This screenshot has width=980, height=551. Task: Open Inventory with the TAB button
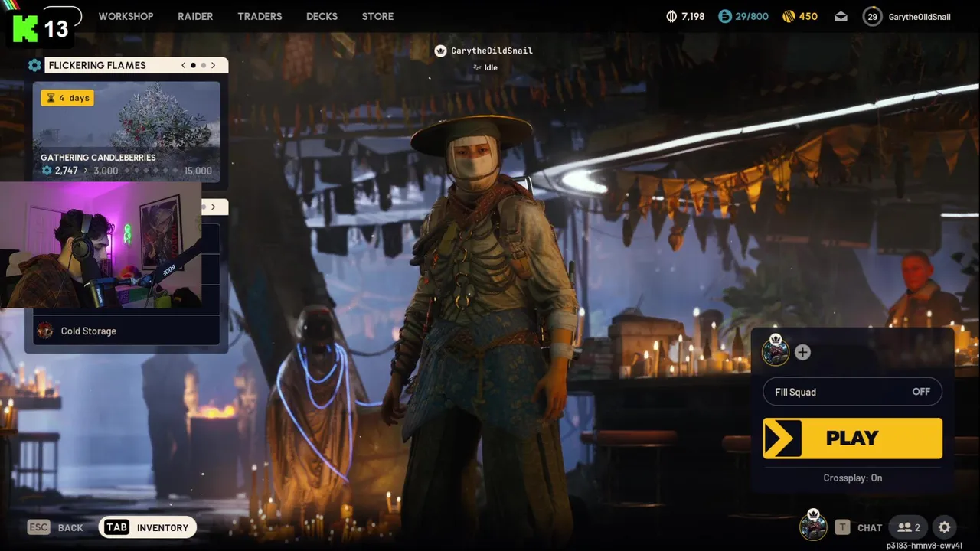tap(148, 527)
